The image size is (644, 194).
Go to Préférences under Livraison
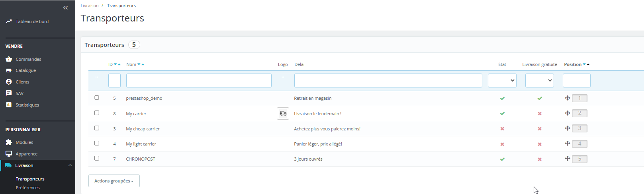pos(27,188)
